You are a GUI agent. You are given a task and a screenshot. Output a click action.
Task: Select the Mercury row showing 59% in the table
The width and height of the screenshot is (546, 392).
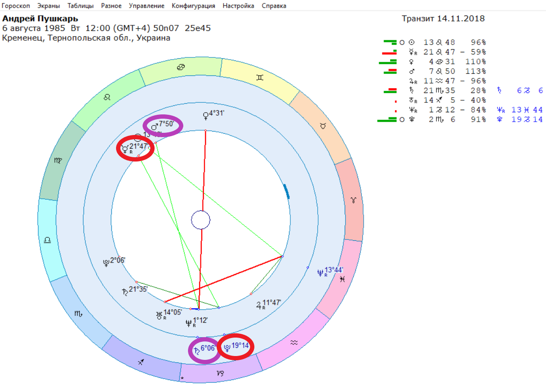435,52
